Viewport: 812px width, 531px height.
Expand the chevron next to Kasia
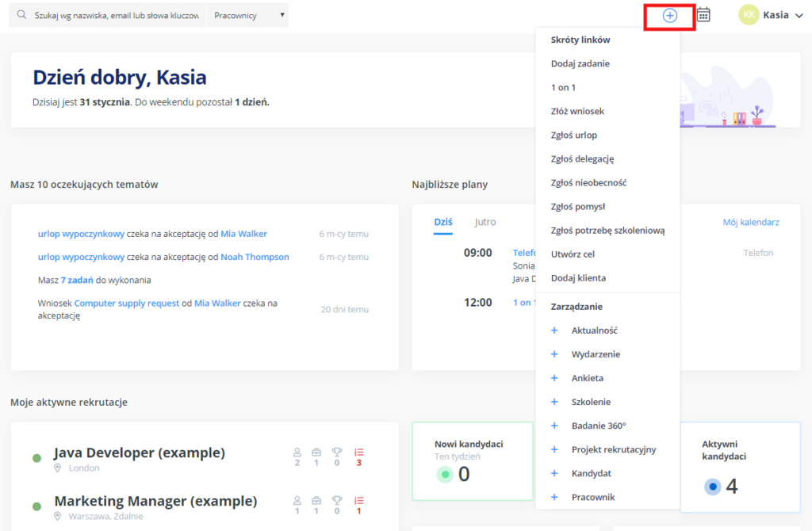pyautogui.click(x=800, y=14)
